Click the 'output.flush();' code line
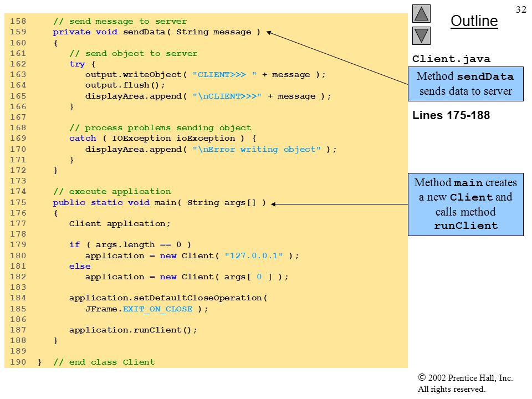 125,85
